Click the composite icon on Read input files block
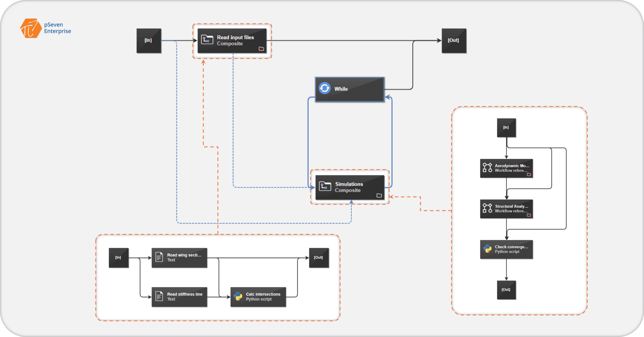 (207, 40)
